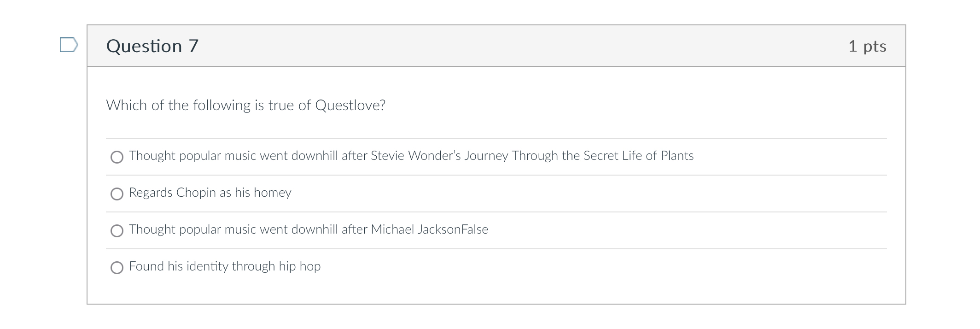This screenshot has width=980, height=329.
Task: Click the number '7' in question header
Action: click(193, 46)
